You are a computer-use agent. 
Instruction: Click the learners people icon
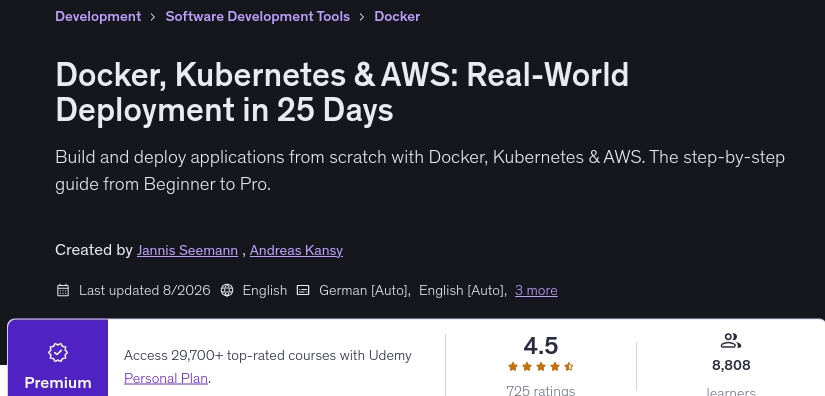(730, 341)
